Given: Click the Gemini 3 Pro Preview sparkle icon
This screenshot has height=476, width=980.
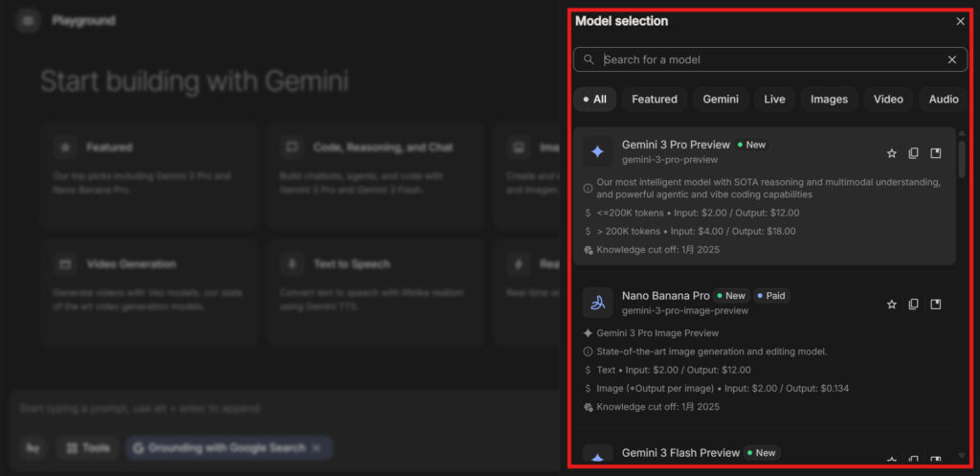Looking at the screenshot, I should point(598,151).
